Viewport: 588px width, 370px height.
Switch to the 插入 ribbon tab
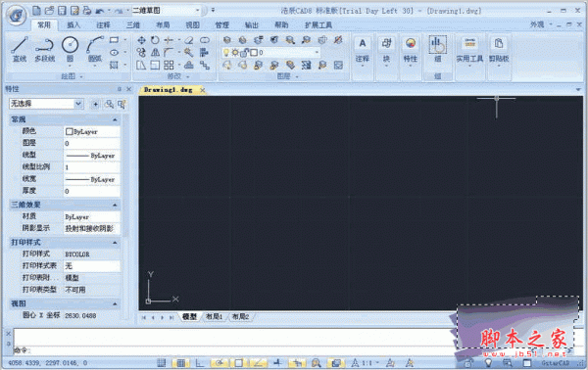point(73,24)
